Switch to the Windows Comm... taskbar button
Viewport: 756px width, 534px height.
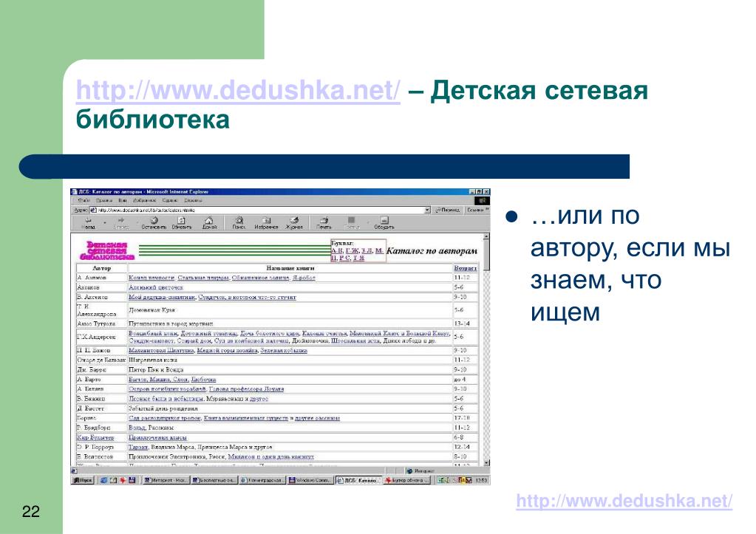click(x=310, y=480)
